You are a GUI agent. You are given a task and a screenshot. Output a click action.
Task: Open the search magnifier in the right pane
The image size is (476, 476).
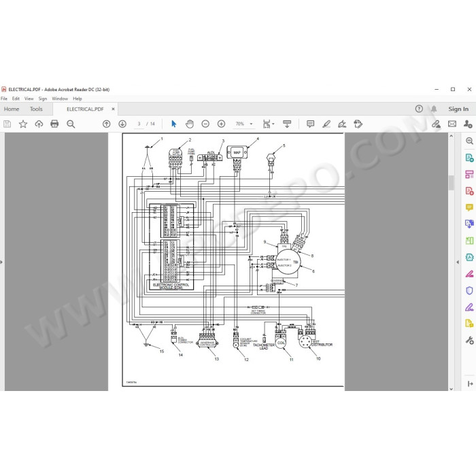pyautogui.click(x=469, y=141)
